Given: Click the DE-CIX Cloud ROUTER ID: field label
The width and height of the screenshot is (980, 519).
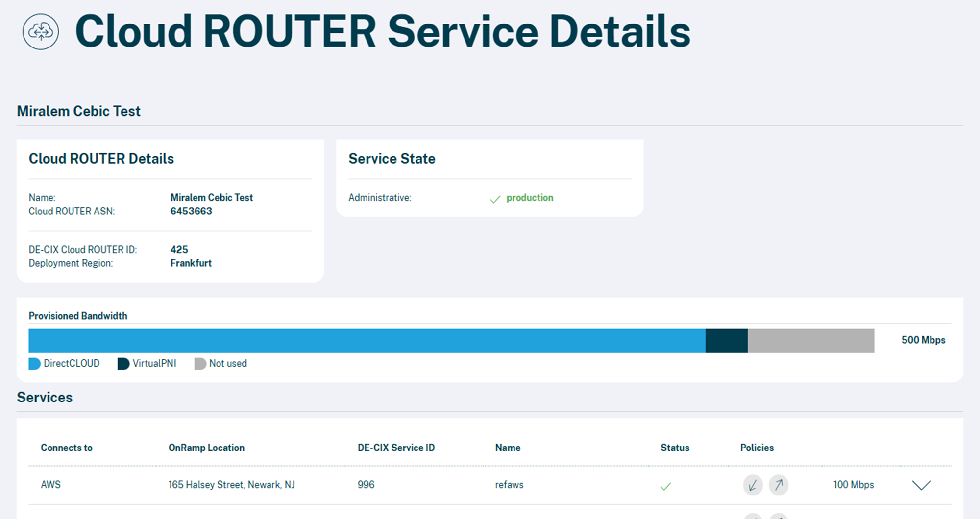Looking at the screenshot, I should coord(83,250).
